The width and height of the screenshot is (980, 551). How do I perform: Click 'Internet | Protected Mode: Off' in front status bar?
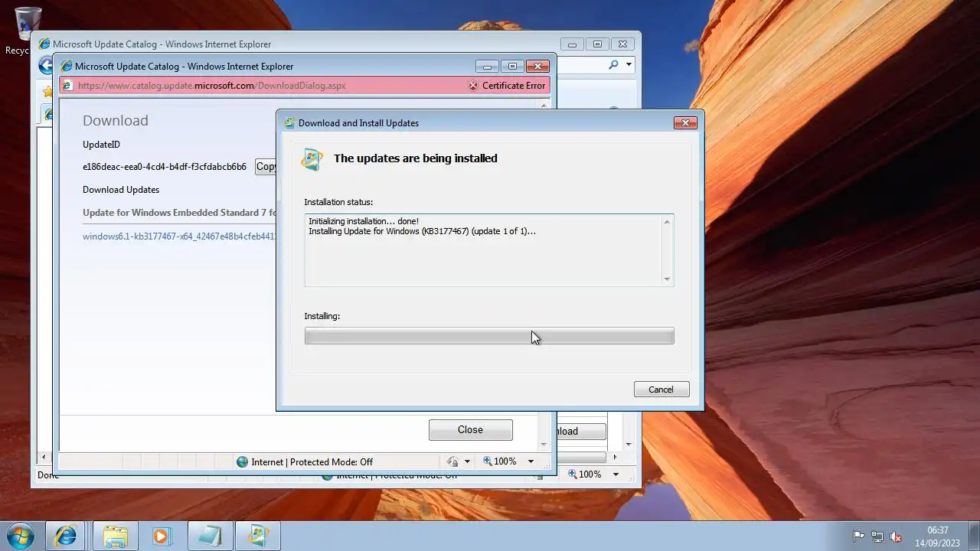click(312, 461)
